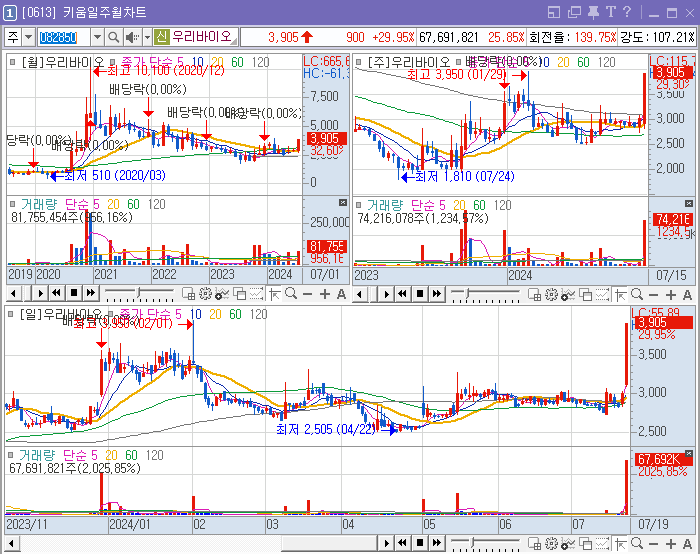Pin the window with the pushpin icon

(x=593, y=12)
